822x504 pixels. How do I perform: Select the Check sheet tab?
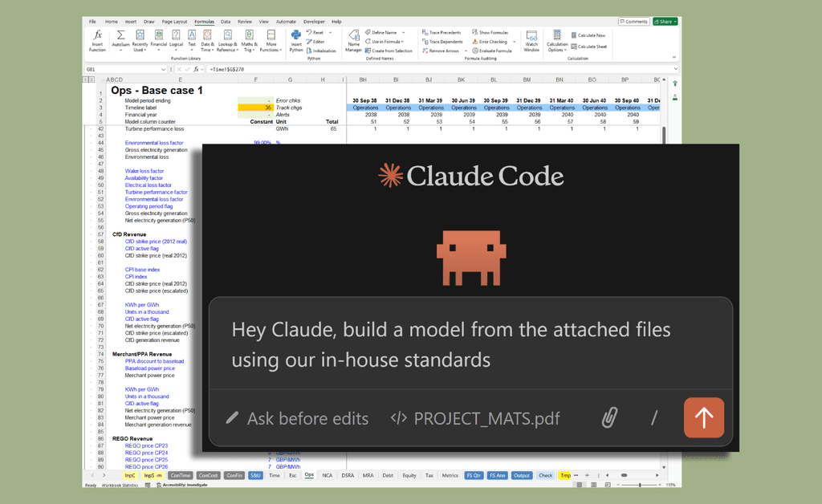pyautogui.click(x=545, y=475)
